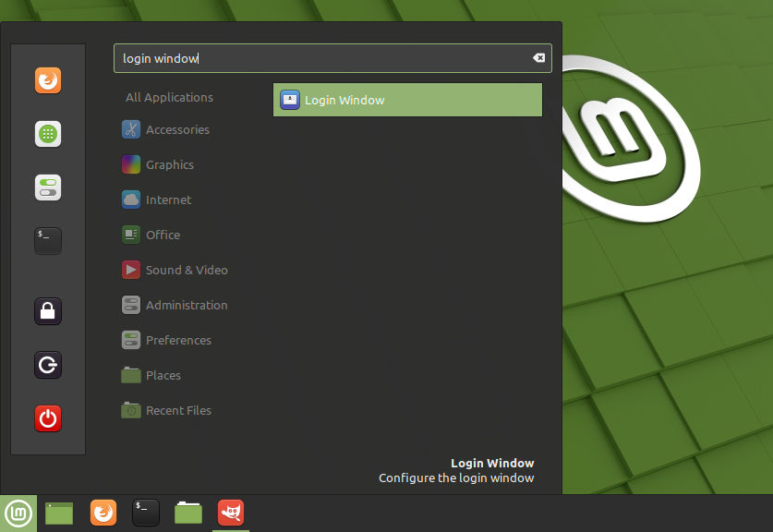Open a Terminal from the menu sidebar
The height and width of the screenshot is (532, 773).
click(47, 241)
